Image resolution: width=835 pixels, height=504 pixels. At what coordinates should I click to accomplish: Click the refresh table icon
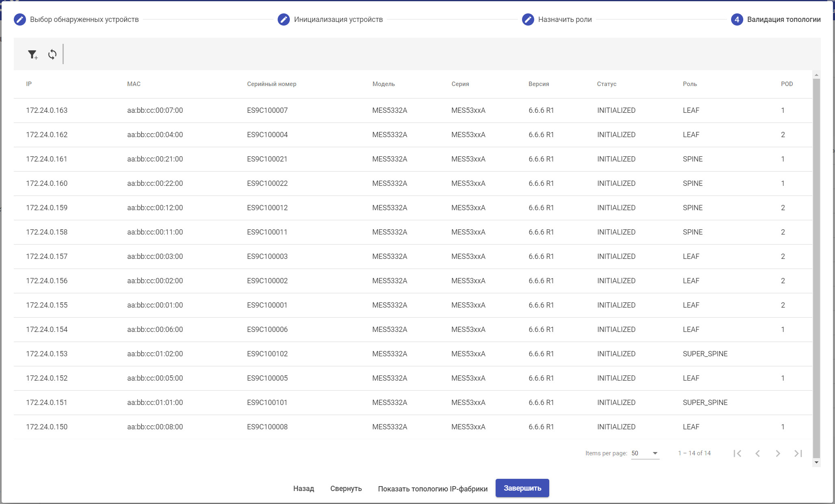[52, 54]
